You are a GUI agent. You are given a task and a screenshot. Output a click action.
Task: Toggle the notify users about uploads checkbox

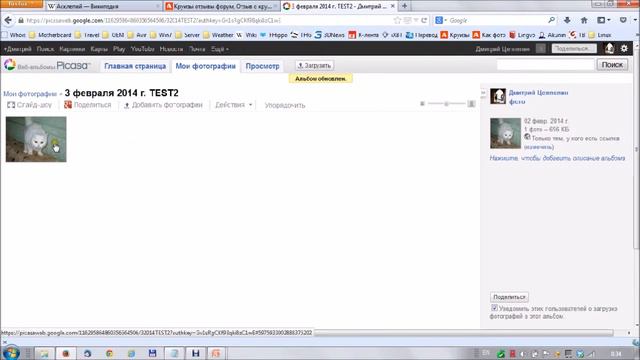click(494, 308)
